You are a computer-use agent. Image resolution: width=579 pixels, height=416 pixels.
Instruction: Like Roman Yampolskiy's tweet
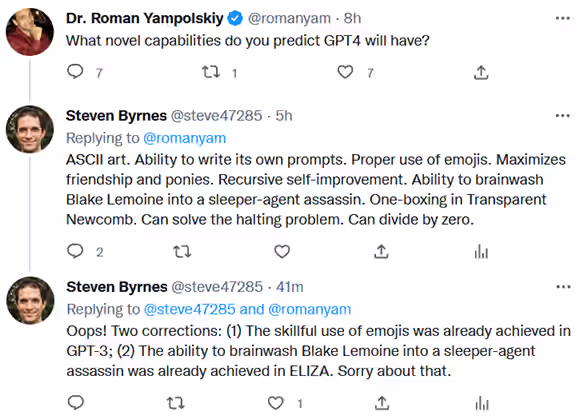(345, 72)
